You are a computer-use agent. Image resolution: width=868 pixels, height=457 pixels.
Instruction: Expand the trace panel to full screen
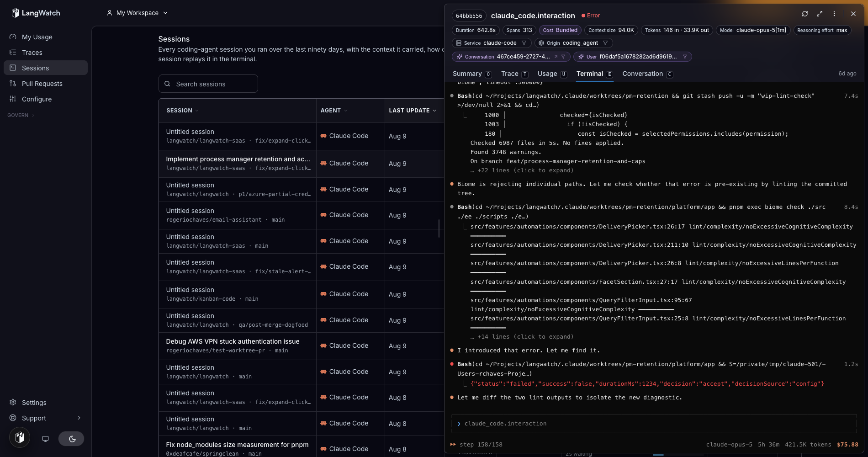coord(820,14)
